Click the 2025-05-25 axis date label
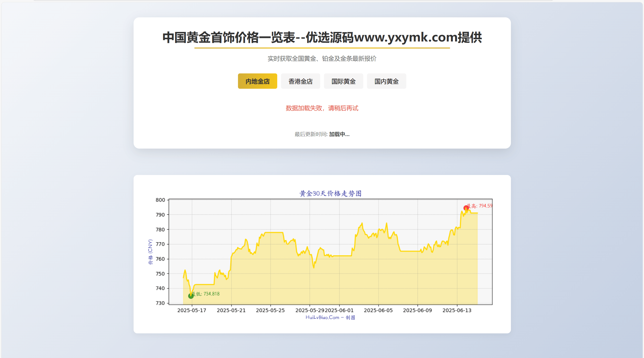The height and width of the screenshot is (358, 644). tap(270, 310)
